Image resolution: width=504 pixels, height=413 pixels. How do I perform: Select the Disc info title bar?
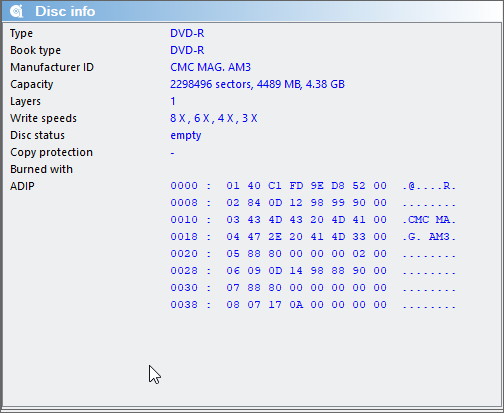(252, 11)
